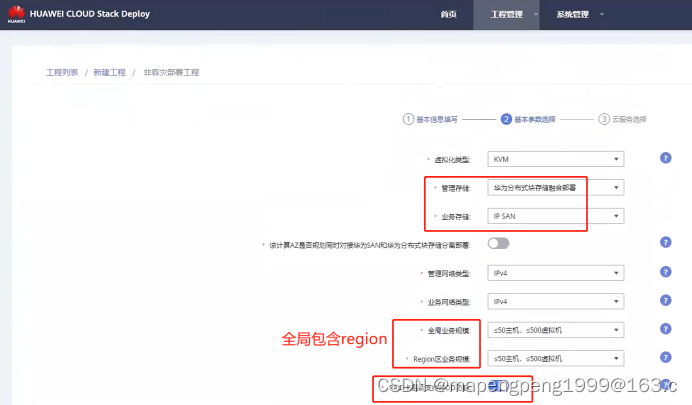Image resolution: width=692 pixels, height=405 pixels.
Task: Click the Region区业务规模 field label
Action: point(442,359)
